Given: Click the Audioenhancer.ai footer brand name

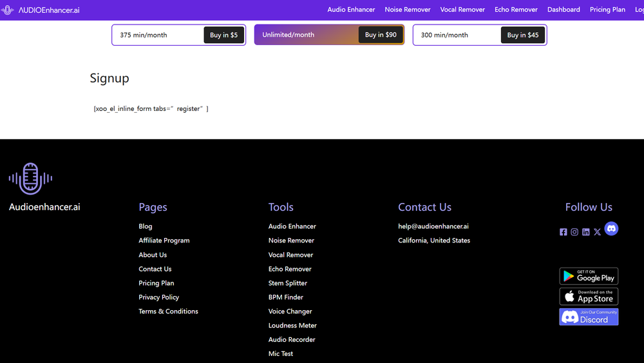Looking at the screenshot, I should [44, 207].
